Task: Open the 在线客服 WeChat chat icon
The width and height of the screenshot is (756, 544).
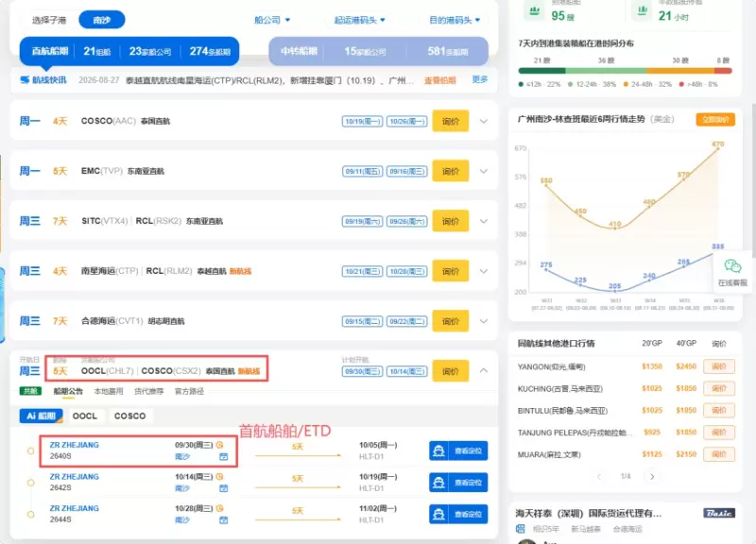Action: point(732,266)
